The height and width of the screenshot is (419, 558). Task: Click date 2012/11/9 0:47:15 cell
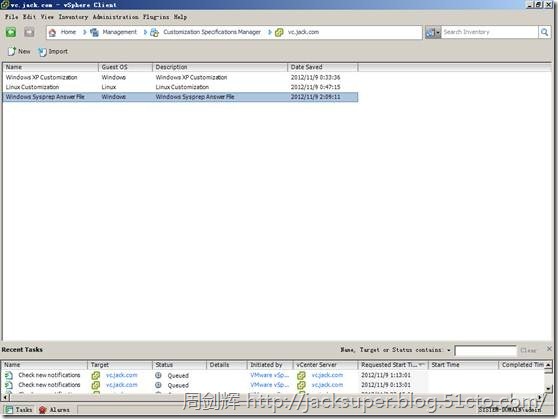coord(315,87)
